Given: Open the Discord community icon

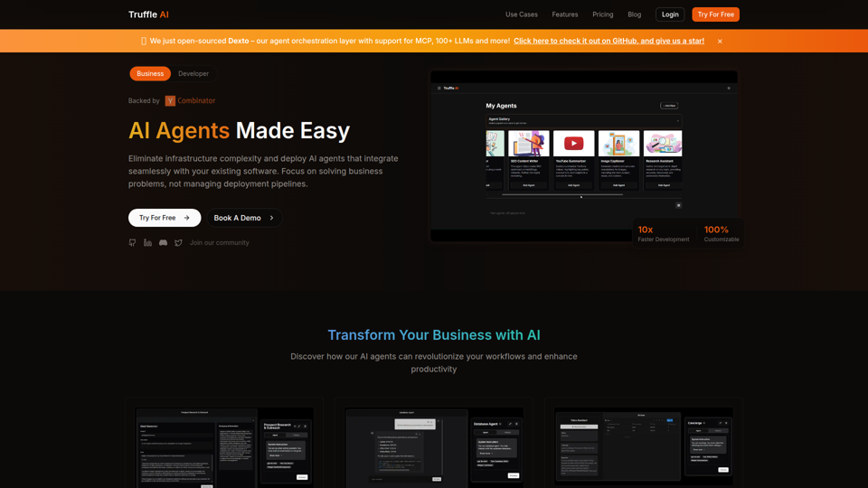Looking at the screenshot, I should pos(163,242).
